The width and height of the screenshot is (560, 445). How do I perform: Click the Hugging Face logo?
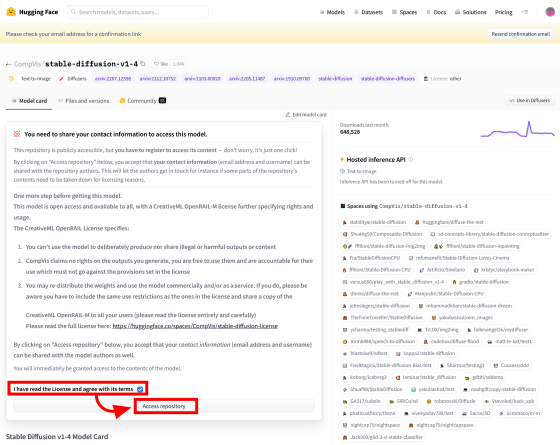[x=32, y=12]
